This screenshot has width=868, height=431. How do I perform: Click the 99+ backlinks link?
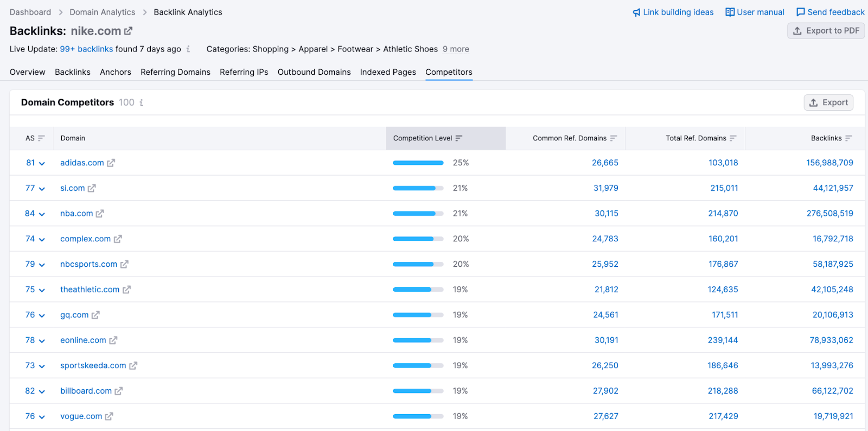[x=86, y=49]
